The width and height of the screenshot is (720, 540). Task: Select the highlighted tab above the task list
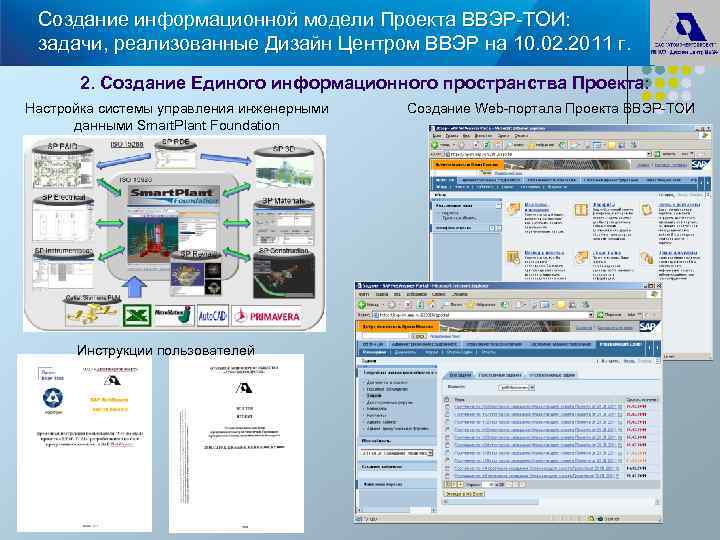click(460, 375)
